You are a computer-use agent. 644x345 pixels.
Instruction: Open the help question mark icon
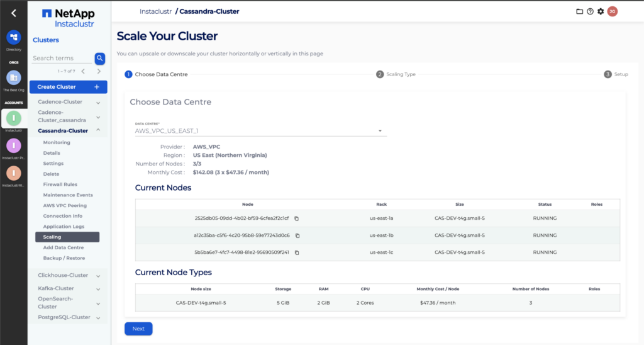590,11
